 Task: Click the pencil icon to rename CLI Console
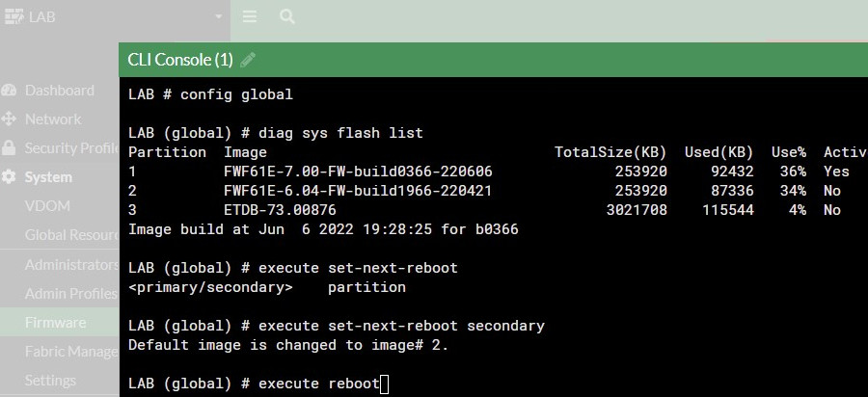coord(248,60)
